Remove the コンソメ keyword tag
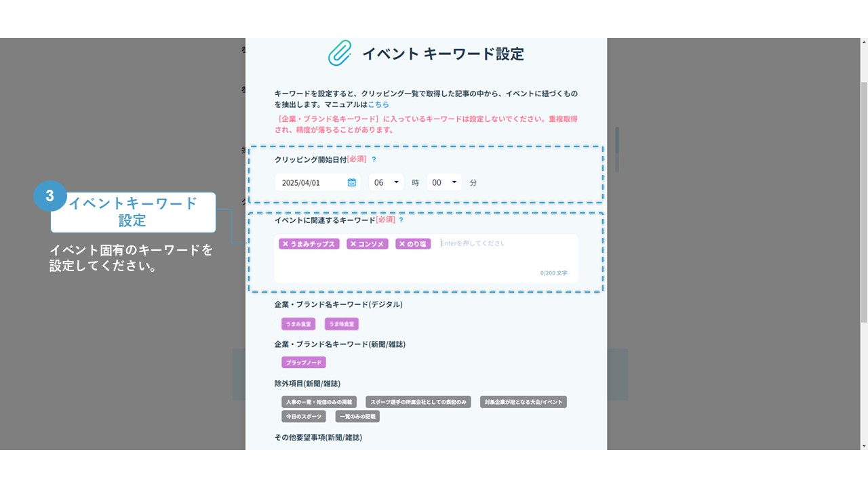 click(353, 244)
